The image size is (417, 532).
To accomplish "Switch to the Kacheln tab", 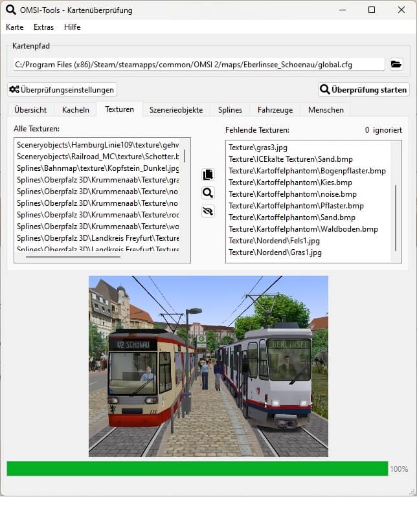I will click(x=75, y=110).
